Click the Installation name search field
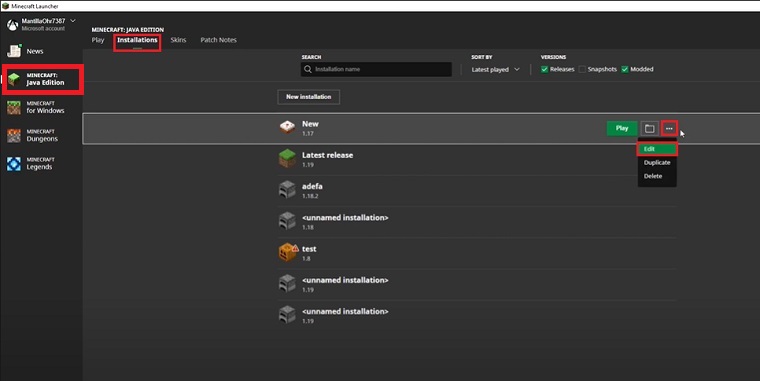The height and width of the screenshot is (381, 760). pyautogui.click(x=376, y=69)
